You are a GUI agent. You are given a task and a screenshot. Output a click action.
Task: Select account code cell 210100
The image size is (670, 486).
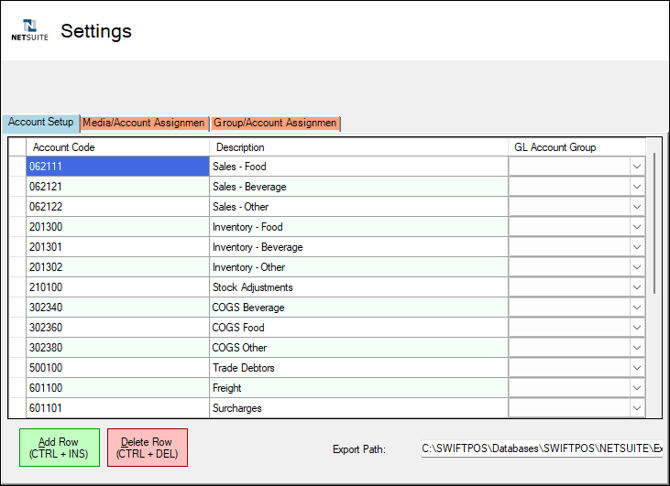click(118, 287)
